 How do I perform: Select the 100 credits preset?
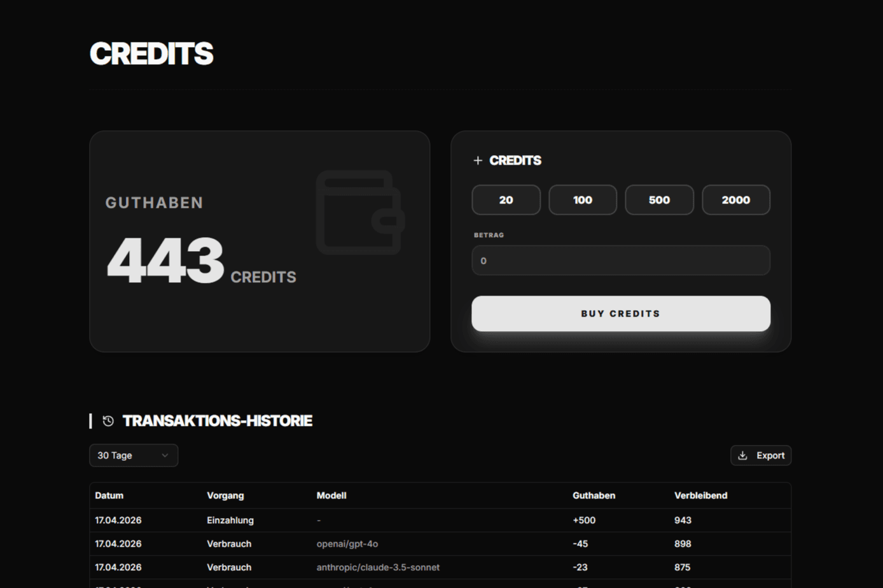(583, 200)
